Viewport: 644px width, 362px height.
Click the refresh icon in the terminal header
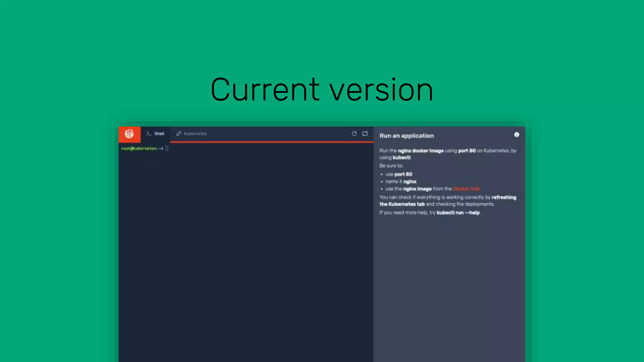(x=354, y=134)
